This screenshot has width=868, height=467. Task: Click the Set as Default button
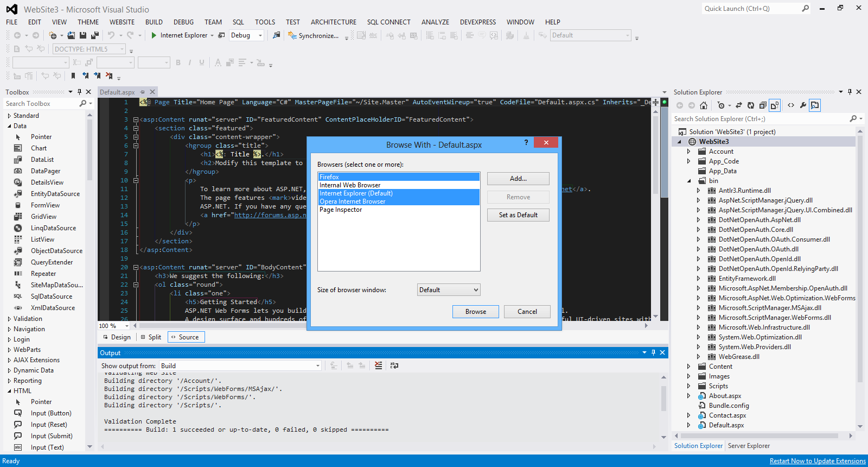pyautogui.click(x=518, y=215)
